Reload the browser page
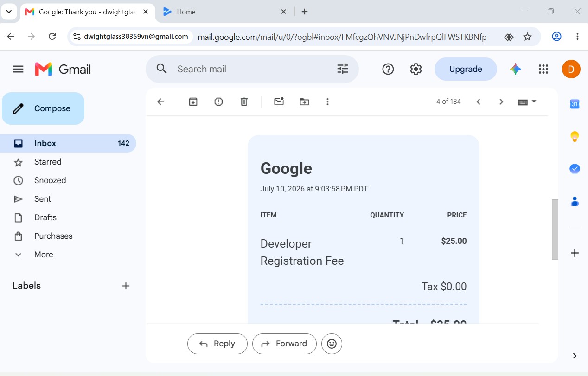 pyautogui.click(x=52, y=37)
